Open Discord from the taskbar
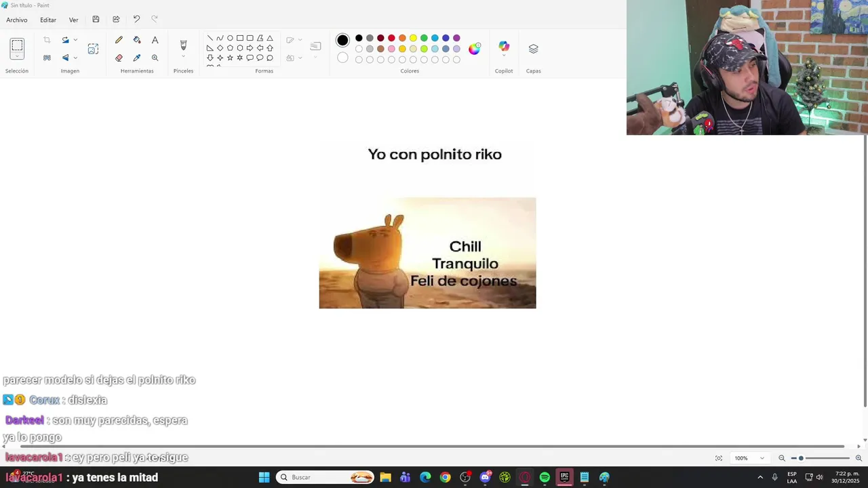868x488 pixels. click(x=485, y=477)
